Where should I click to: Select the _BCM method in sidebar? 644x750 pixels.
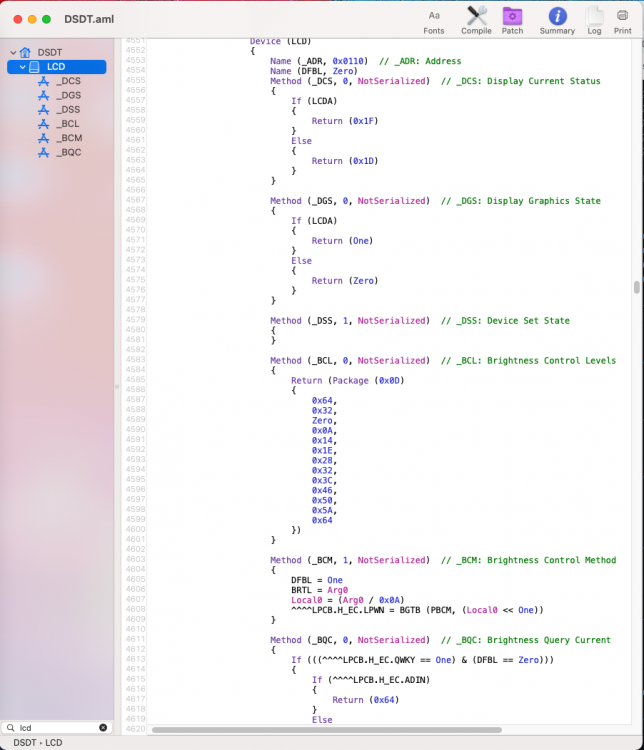pyautogui.click(x=69, y=138)
